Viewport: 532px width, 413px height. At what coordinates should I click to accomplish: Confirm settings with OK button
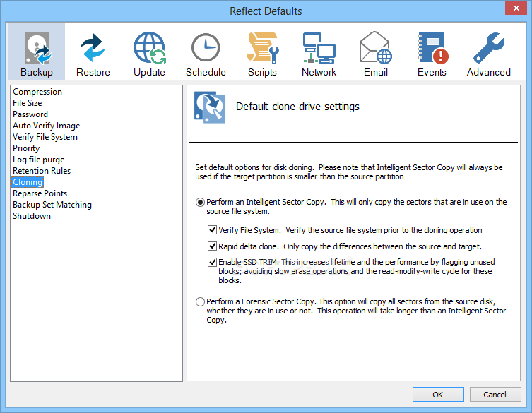pos(438,395)
